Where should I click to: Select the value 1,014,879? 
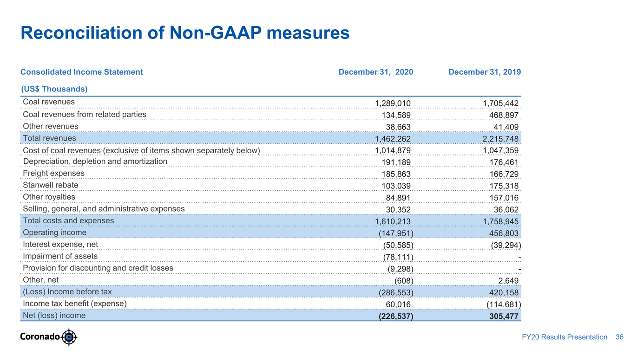coord(393,150)
